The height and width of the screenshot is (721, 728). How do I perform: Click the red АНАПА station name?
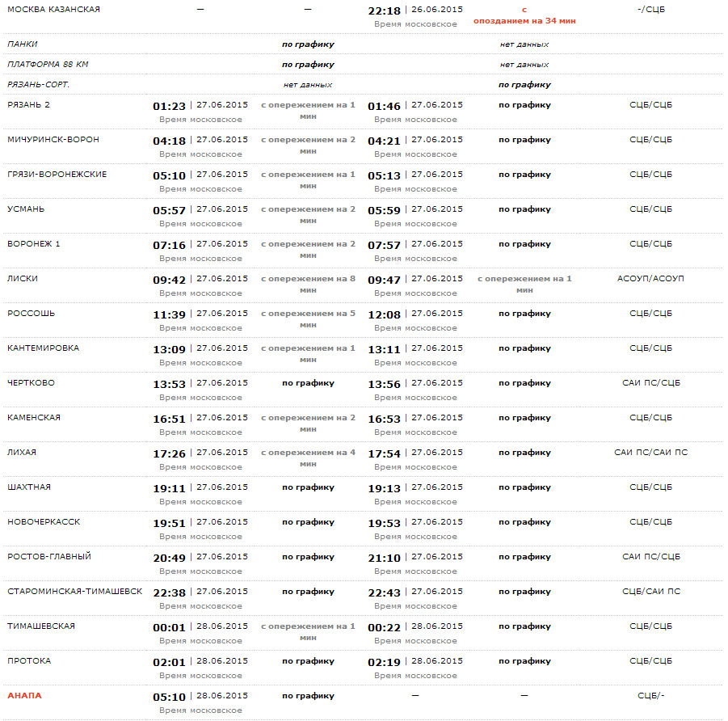(x=24, y=695)
